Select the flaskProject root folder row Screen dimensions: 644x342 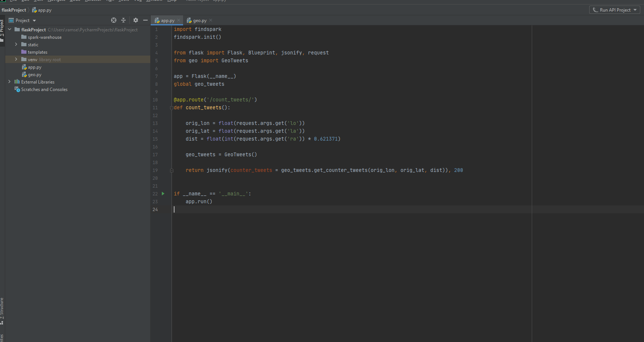click(x=78, y=29)
